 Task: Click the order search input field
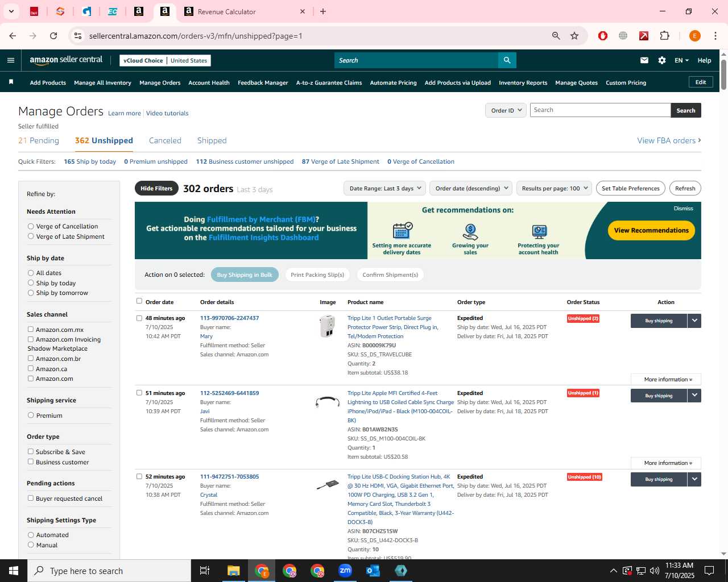(600, 110)
